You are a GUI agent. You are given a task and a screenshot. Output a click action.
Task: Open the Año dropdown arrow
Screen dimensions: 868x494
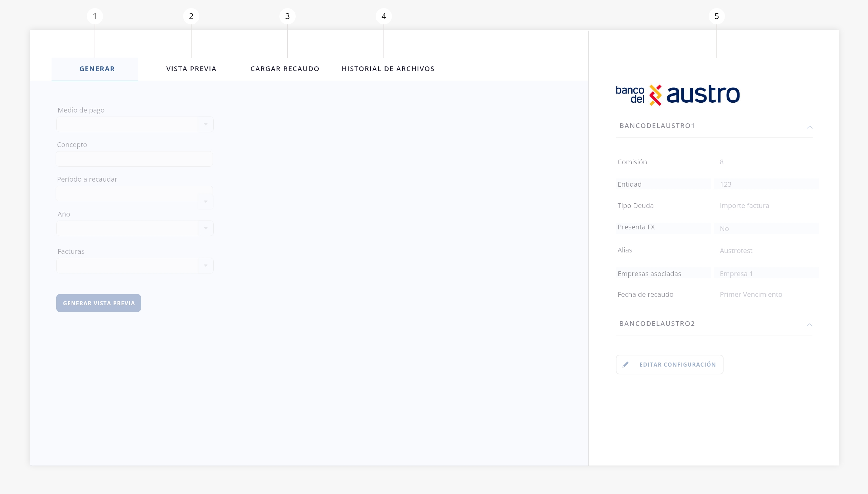pos(205,228)
